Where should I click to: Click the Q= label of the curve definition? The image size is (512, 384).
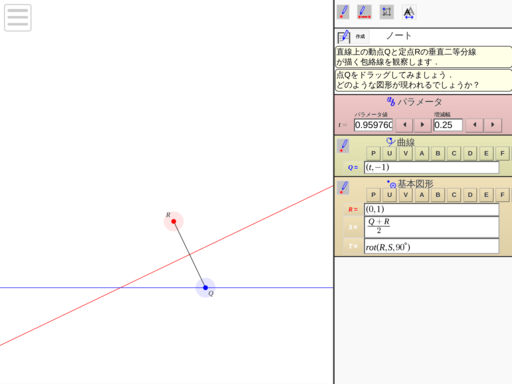point(353,168)
